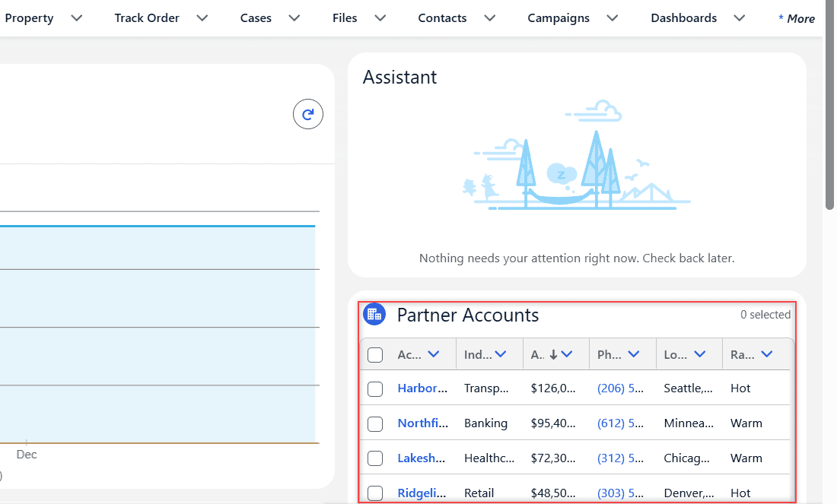The width and height of the screenshot is (837, 504).
Task: Click the $126,0... revenue cell
Action: click(x=553, y=388)
